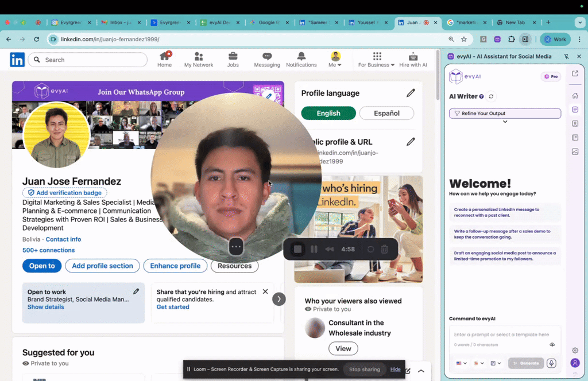The width and height of the screenshot is (588, 381).
Task: Click Add verification badge
Action: (x=65, y=193)
